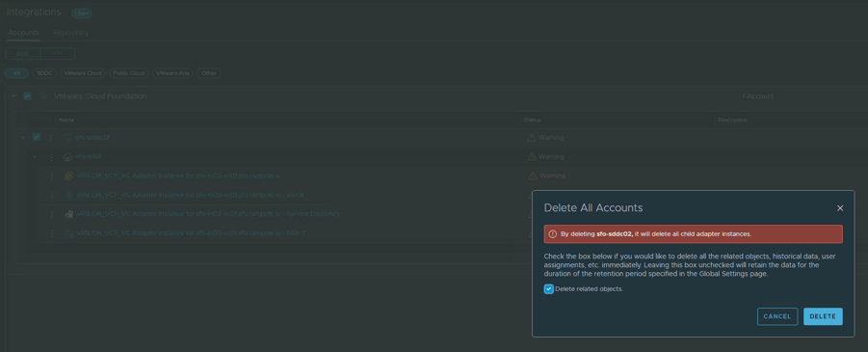868x352 pixels.
Task: Open the NSX-T adapter instance link
Action: (x=191, y=233)
